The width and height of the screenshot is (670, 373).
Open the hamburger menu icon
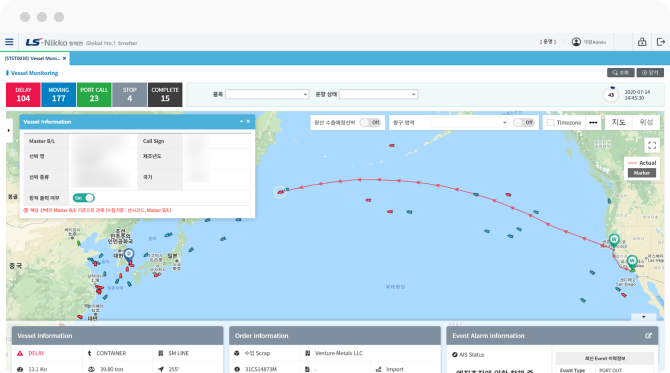click(9, 42)
